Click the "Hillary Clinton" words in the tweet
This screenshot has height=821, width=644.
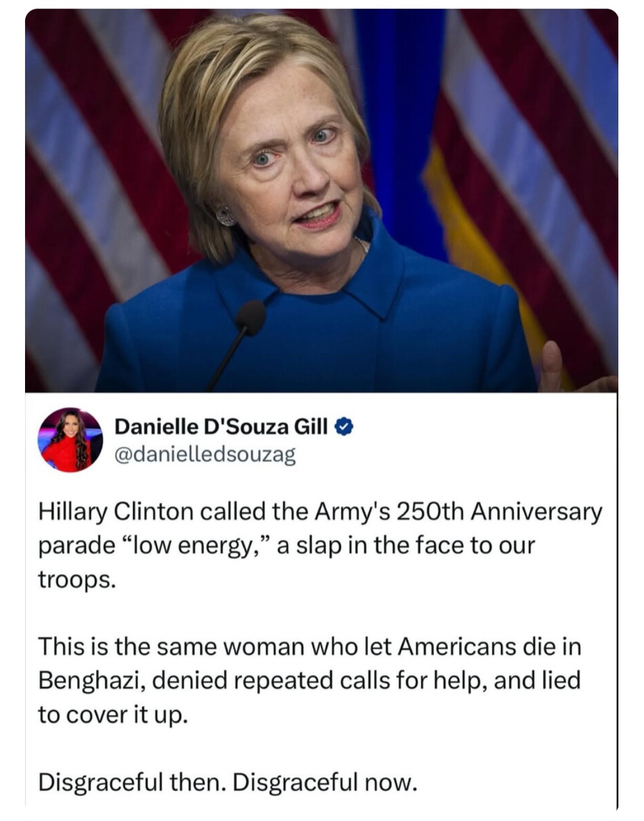point(116,512)
